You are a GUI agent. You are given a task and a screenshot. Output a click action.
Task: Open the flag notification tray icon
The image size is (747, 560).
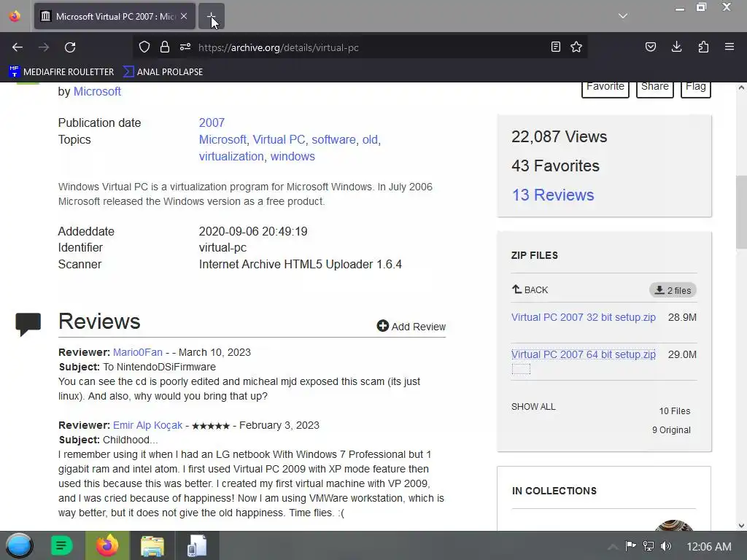(x=630, y=545)
